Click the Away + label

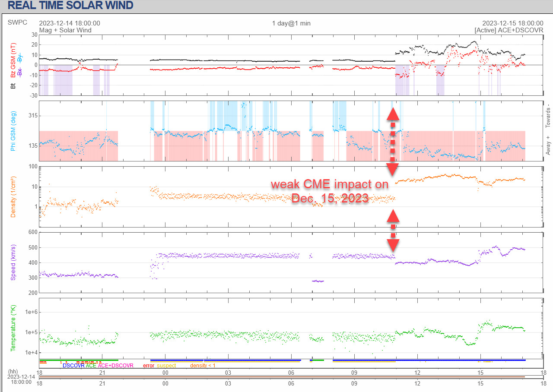pos(548,145)
